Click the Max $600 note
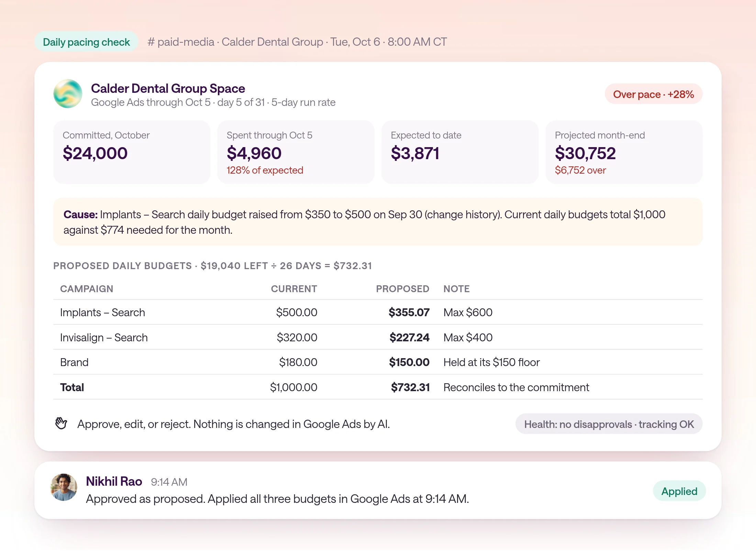 coord(468,312)
